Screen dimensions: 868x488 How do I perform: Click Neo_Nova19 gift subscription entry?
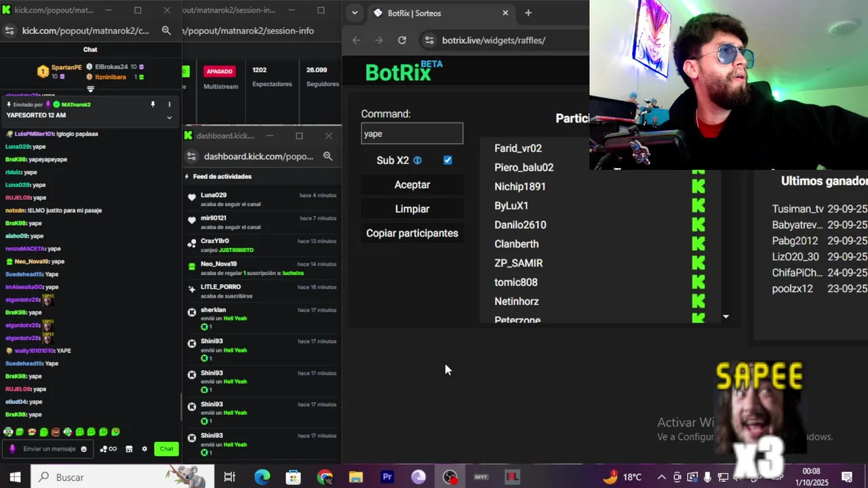tap(261, 268)
